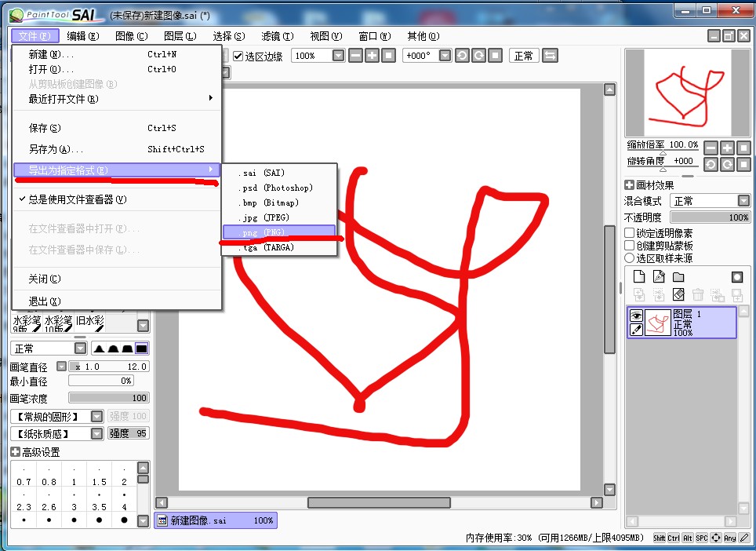Delete layer with the trash can icon
Viewport: 756px width, 551px height.
[x=698, y=294]
